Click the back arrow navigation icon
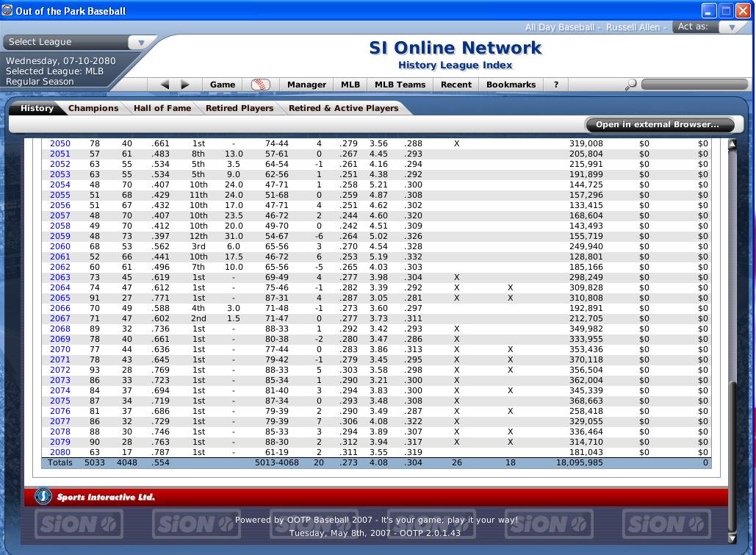This screenshot has width=756, height=555. (165, 85)
